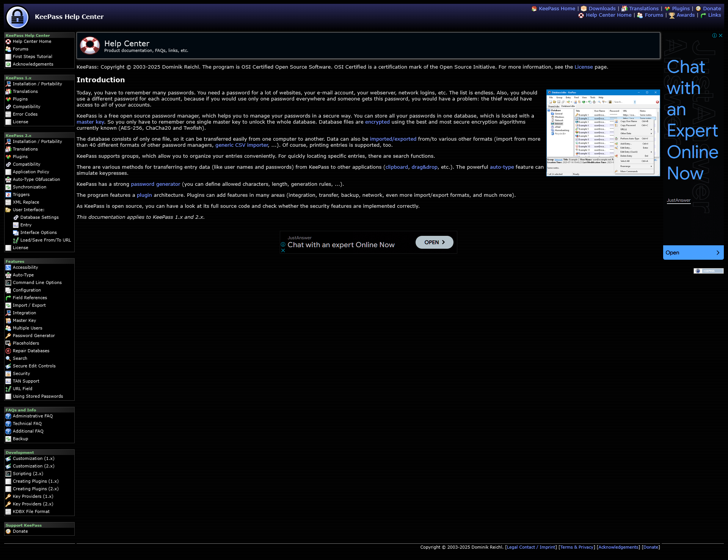Viewport: 728px width, 560px height.
Task: Go to Awards in the top navigation
Action: (x=686, y=15)
